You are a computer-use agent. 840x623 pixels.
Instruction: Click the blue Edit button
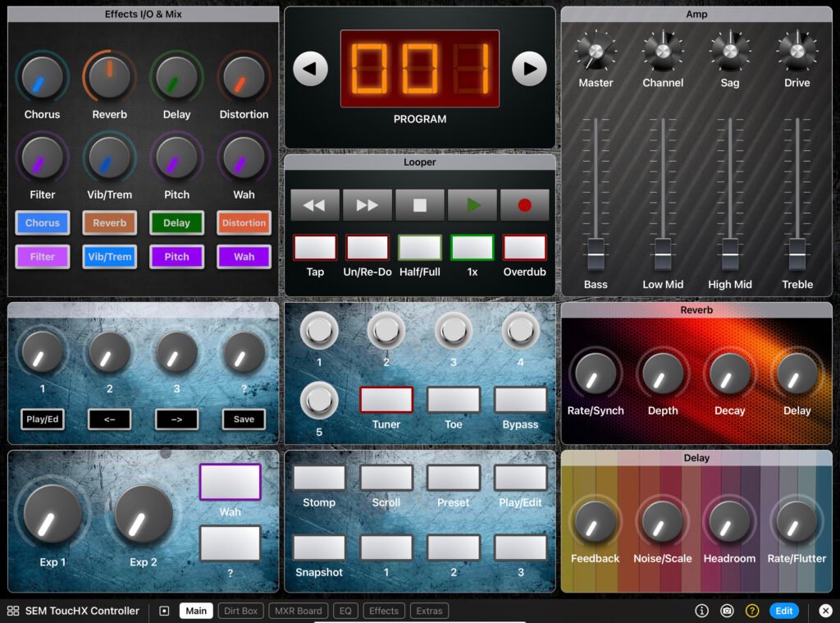[783, 611]
